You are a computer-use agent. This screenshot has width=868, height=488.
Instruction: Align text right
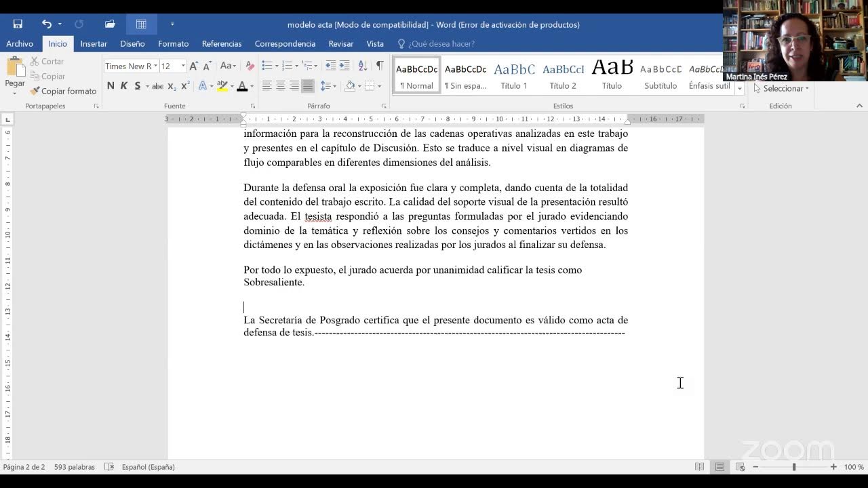pyautogui.click(x=294, y=86)
